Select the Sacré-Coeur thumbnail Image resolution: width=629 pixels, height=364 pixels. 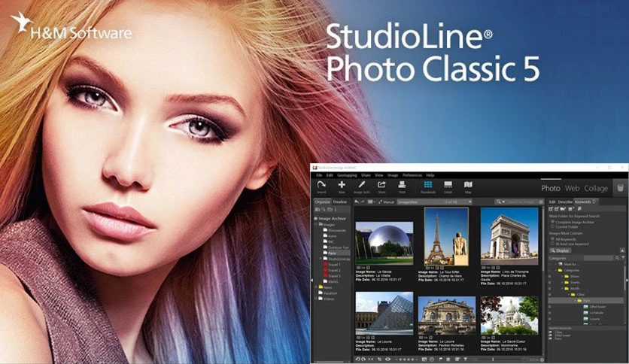pyautogui.click(x=509, y=315)
